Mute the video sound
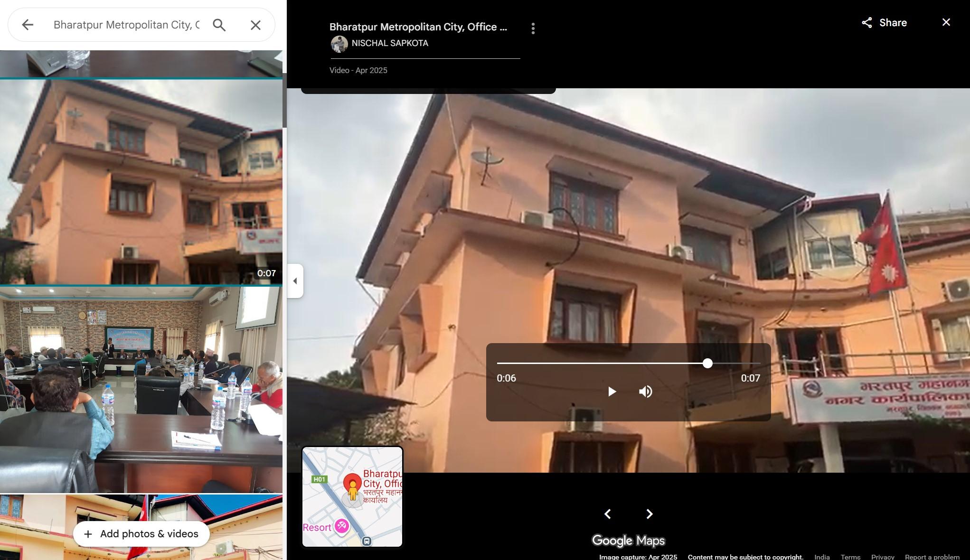This screenshot has height=560, width=970. (x=645, y=392)
